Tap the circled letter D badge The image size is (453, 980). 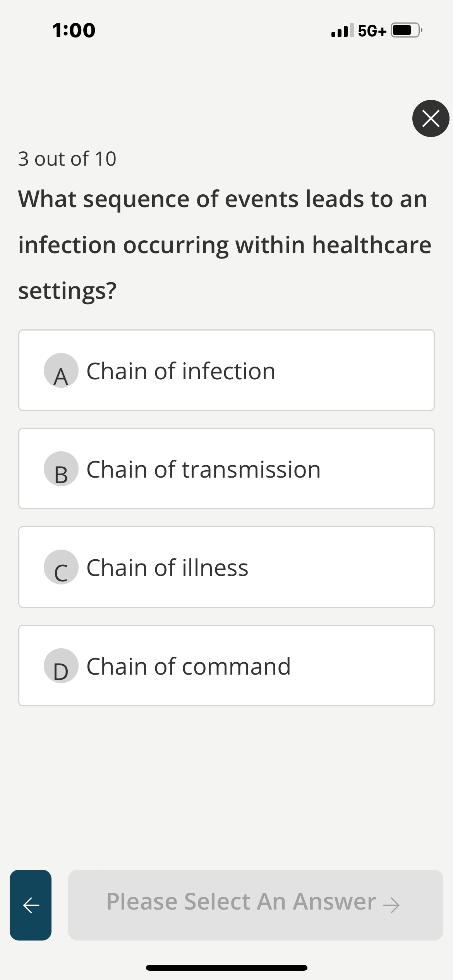click(x=61, y=666)
